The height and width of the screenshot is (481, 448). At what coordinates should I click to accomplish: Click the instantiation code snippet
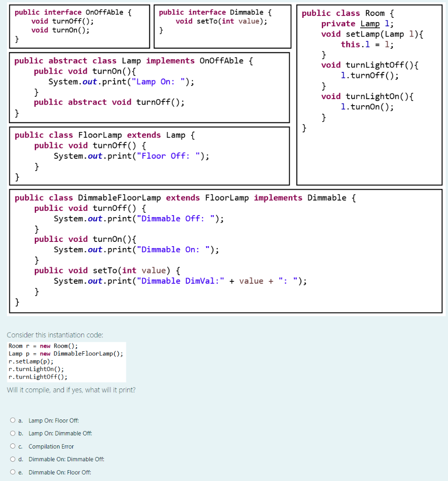click(66, 361)
